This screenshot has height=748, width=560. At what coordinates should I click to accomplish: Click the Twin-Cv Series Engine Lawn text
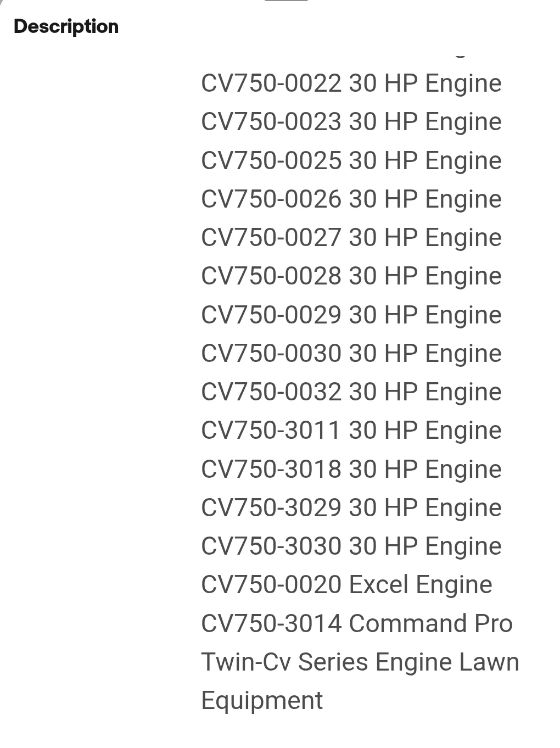pos(360,662)
